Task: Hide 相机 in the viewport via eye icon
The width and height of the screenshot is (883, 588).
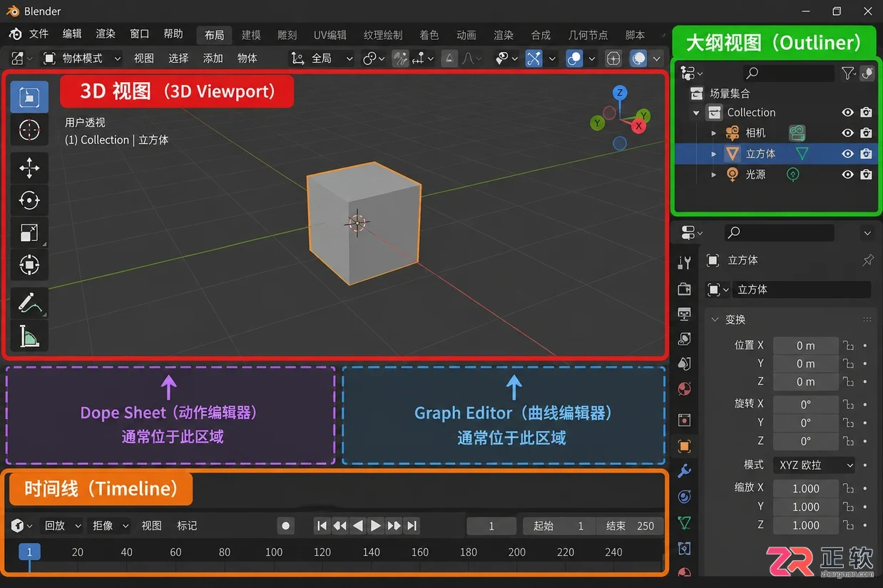Action: tap(848, 133)
